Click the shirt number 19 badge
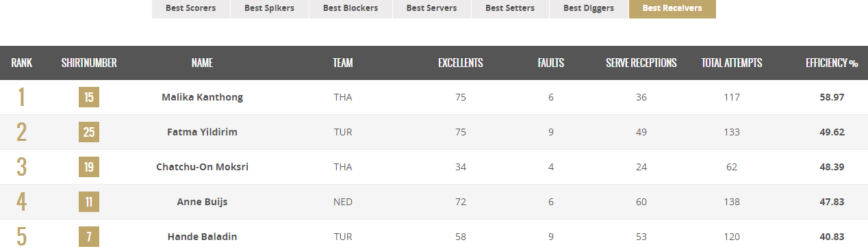 pyautogui.click(x=89, y=167)
